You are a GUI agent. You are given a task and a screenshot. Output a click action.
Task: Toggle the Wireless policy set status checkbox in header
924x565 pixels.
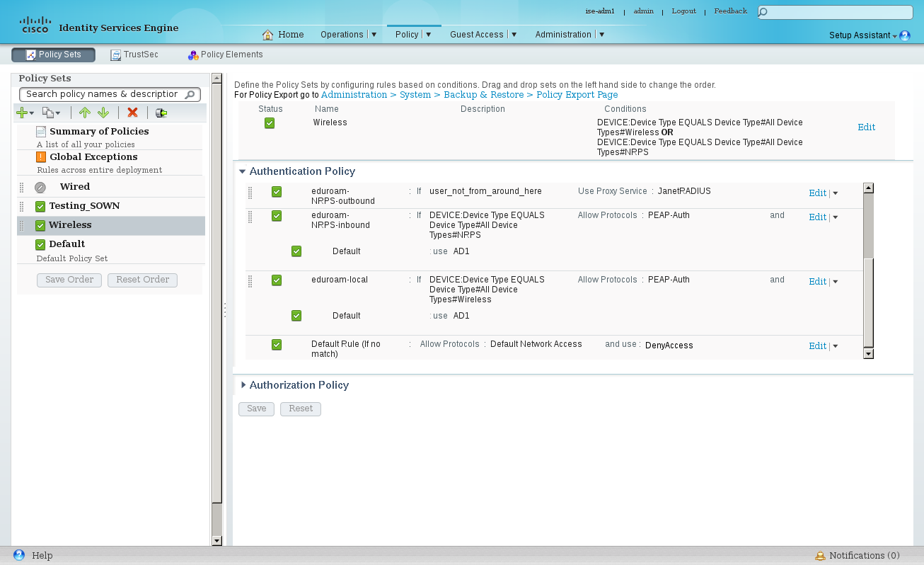coord(270,123)
